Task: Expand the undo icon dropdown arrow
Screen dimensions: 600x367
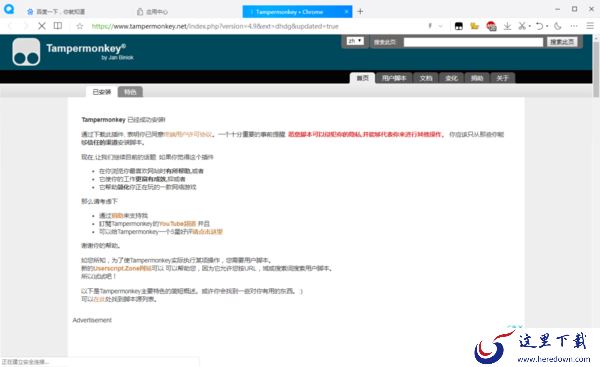Action: (x=547, y=26)
